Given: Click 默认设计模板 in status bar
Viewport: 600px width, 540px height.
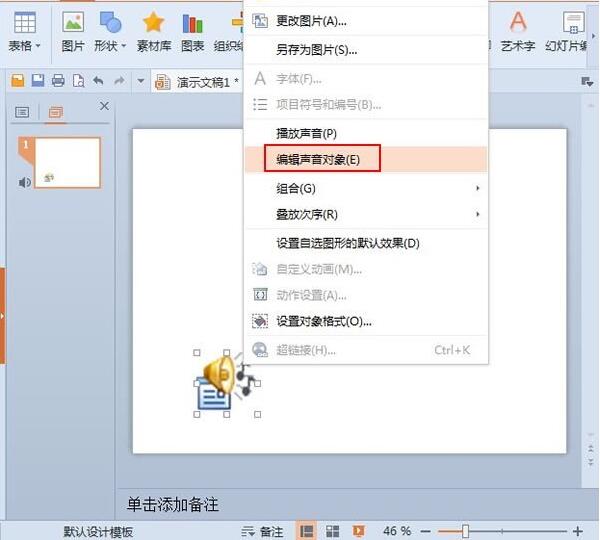Looking at the screenshot, I should coord(98,532).
